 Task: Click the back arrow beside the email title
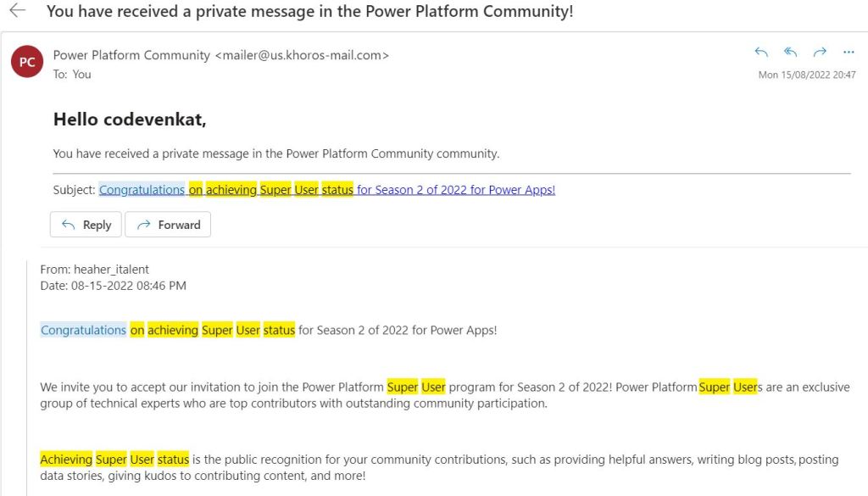(17, 11)
